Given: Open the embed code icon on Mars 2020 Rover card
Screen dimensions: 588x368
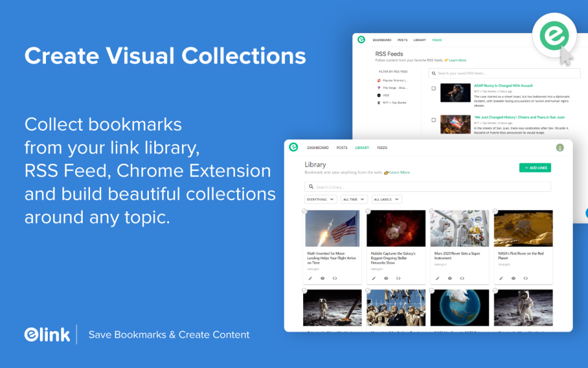Looking at the screenshot, I should pyautogui.click(x=462, y=277).
